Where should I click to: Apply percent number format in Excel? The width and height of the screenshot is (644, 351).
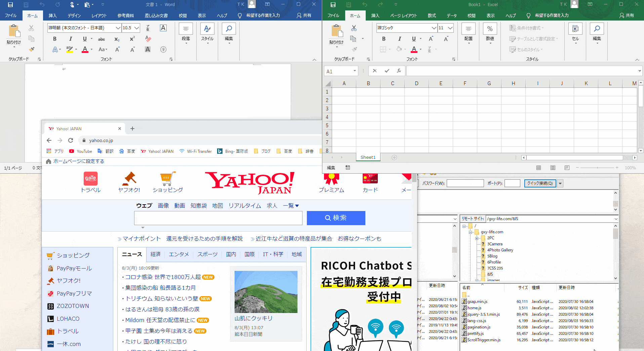coord(490,28)
